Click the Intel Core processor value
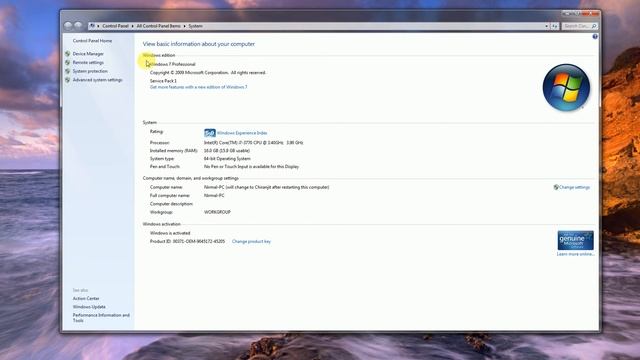The width and height of the screenshot is (640, 360). pos(253,143)
